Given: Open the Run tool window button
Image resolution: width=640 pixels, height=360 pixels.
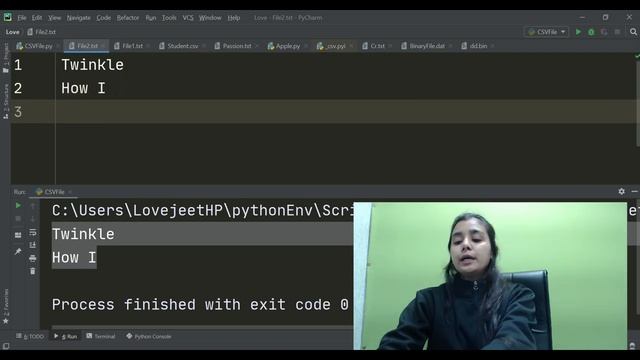Looking at the screenshot, I should (65, 336).
